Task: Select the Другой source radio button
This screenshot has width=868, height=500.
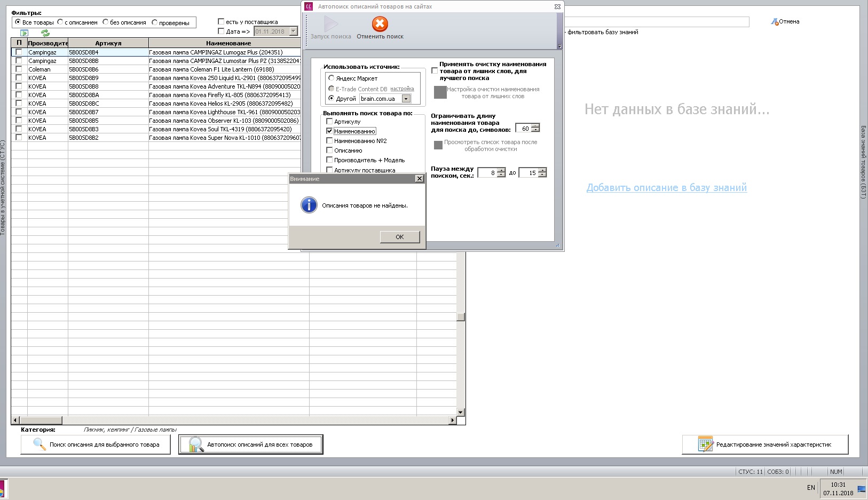Action: (331, 98)
